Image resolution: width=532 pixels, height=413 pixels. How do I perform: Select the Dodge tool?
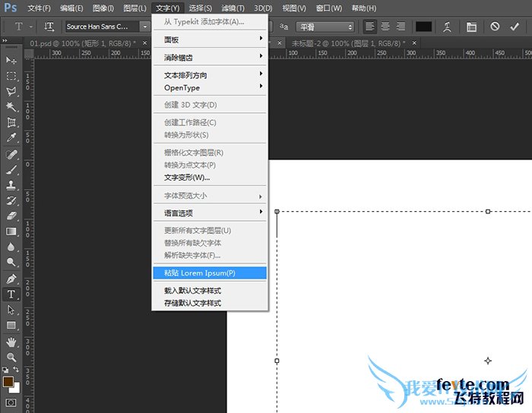click(x=11, y=262)
